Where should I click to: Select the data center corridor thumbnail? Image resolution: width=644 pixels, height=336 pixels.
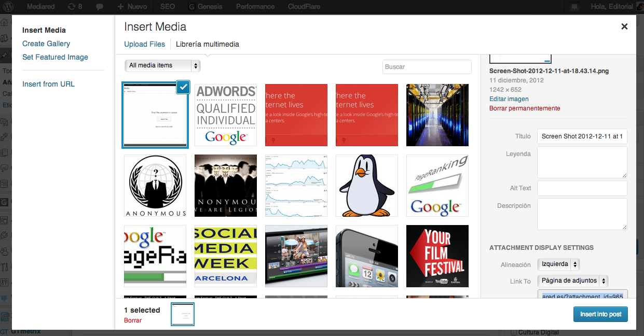(437, 115)
